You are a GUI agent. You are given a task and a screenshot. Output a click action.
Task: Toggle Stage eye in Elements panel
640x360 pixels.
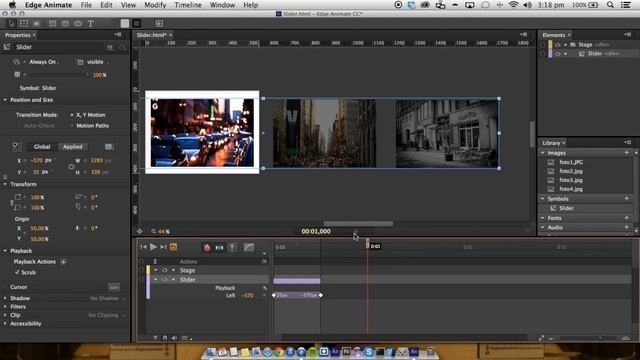click(558, 44)
